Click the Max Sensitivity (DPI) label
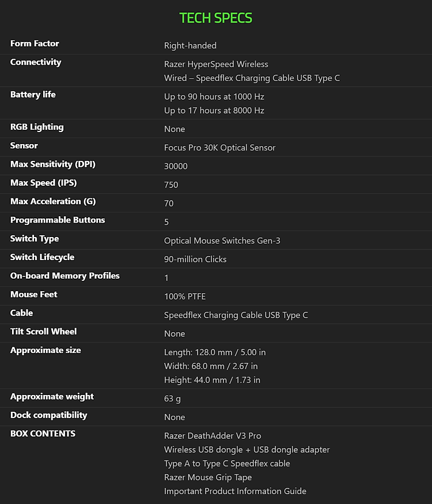 point(52,164)
